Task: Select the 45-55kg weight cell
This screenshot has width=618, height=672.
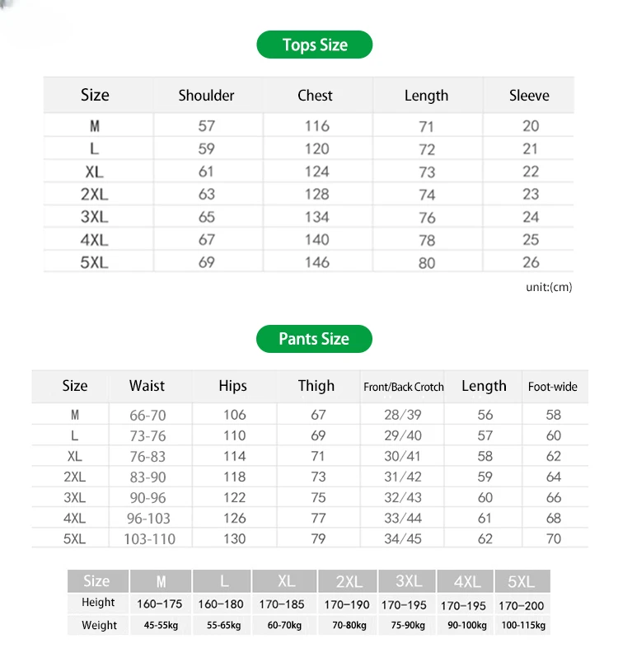Action: click(x=161, y=625)
